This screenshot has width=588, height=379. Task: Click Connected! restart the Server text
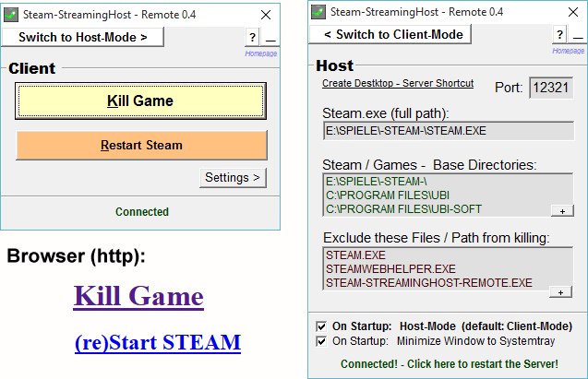[x=450, y=364]
